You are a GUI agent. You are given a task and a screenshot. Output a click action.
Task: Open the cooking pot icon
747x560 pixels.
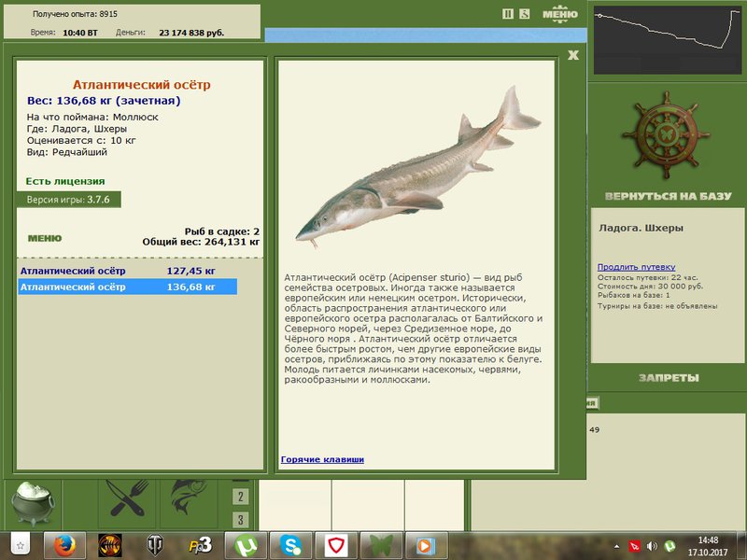[x=33, y=503]
